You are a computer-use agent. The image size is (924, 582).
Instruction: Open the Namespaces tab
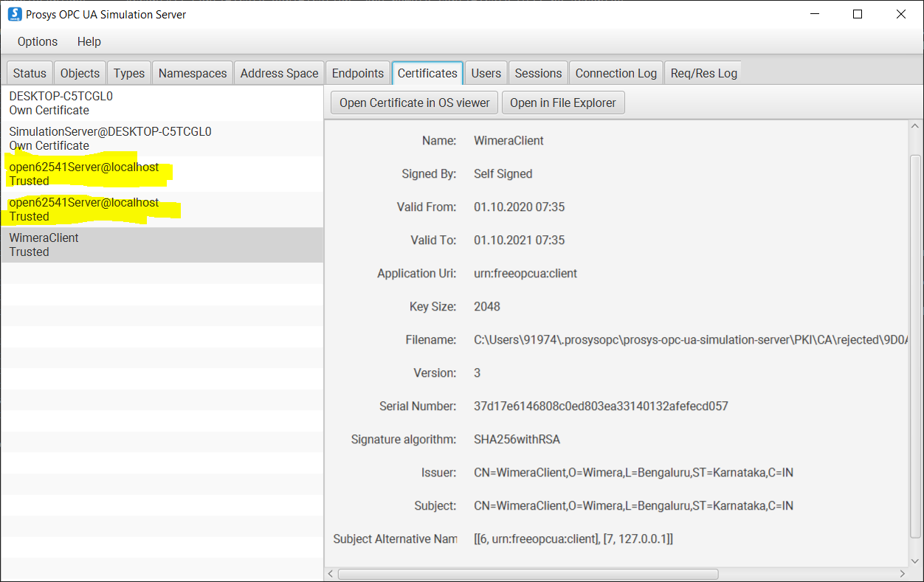(192, 72)
